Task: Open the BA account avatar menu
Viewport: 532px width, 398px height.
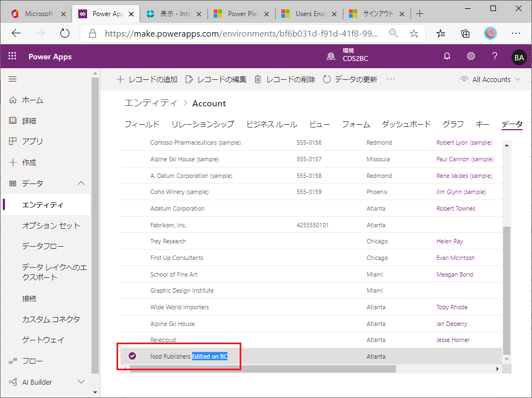Action: click(519, 57)
